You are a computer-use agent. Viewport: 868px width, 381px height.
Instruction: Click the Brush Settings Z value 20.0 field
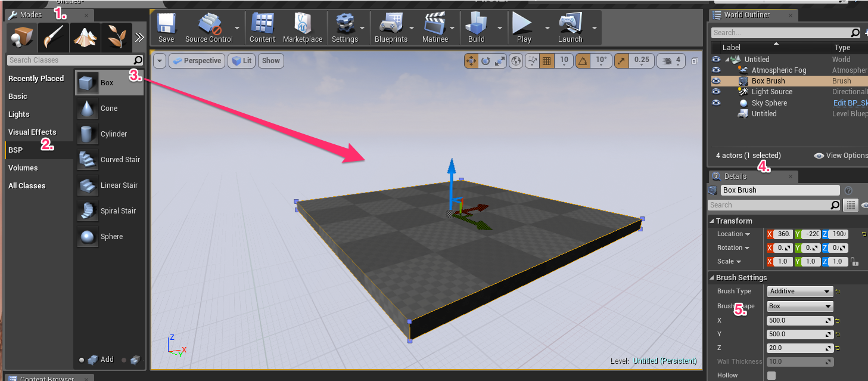click(800, 348)
